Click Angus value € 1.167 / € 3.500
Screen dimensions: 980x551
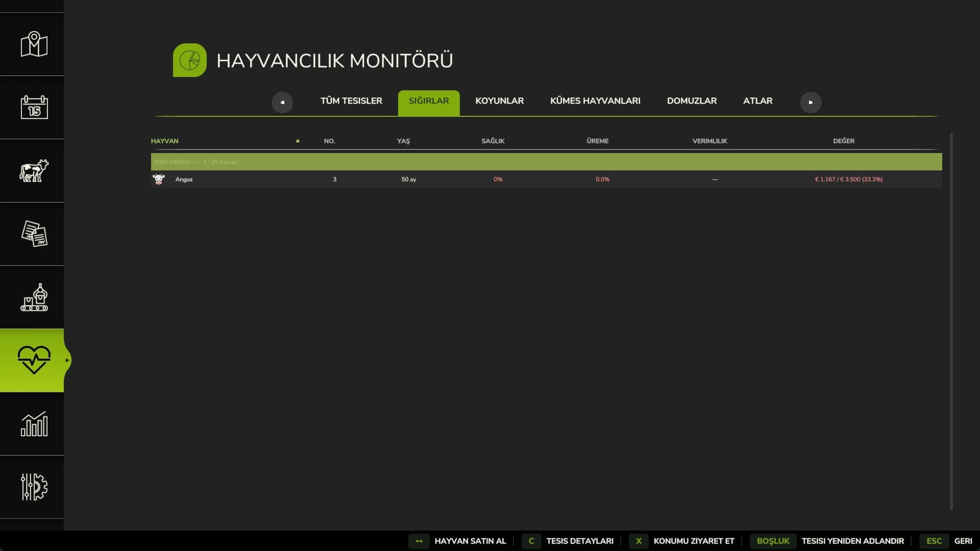point(848,179)
